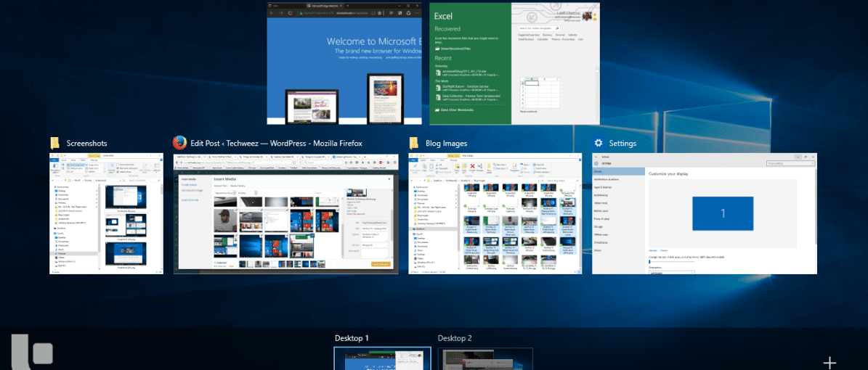Open the Microsoft Edge window thumbnail
868x370 pixels.
[x=344, y=64]
